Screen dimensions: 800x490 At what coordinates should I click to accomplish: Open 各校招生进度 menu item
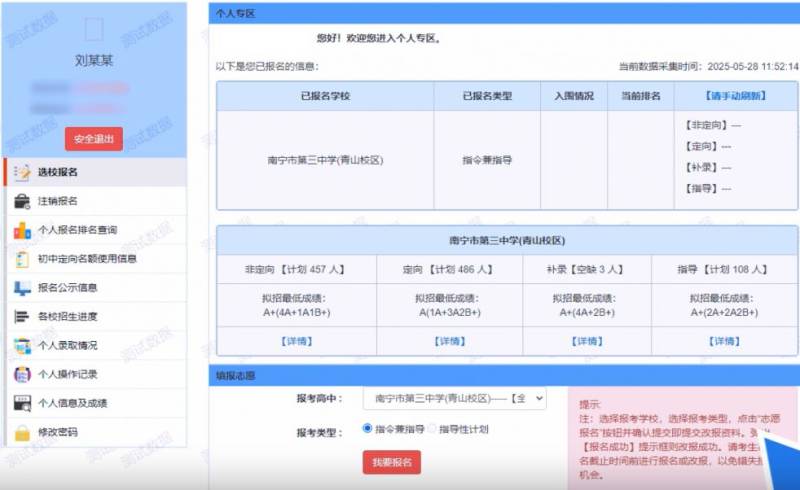click(65, 317)
